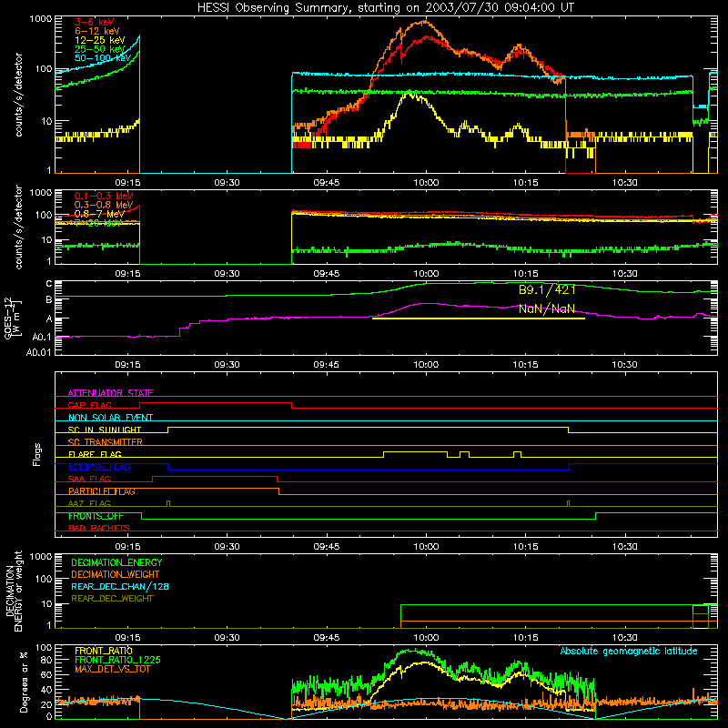Click the yellow flare interval bar
The image size is (728, 728).
(479, 318)
